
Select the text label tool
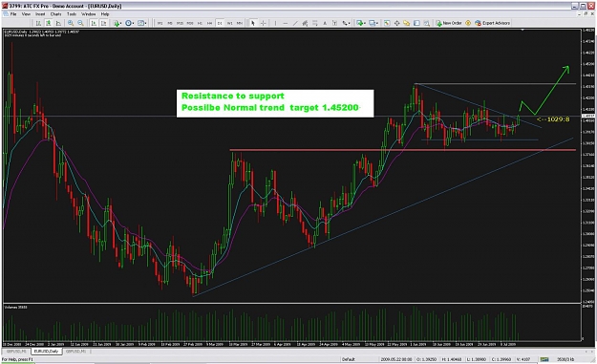point(335,23)
